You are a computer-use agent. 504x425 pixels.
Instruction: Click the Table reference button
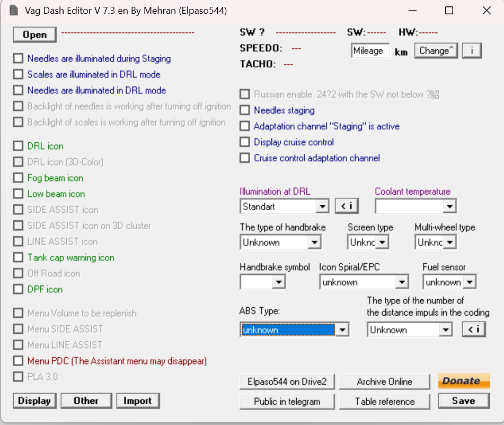[x=384, y=401]
